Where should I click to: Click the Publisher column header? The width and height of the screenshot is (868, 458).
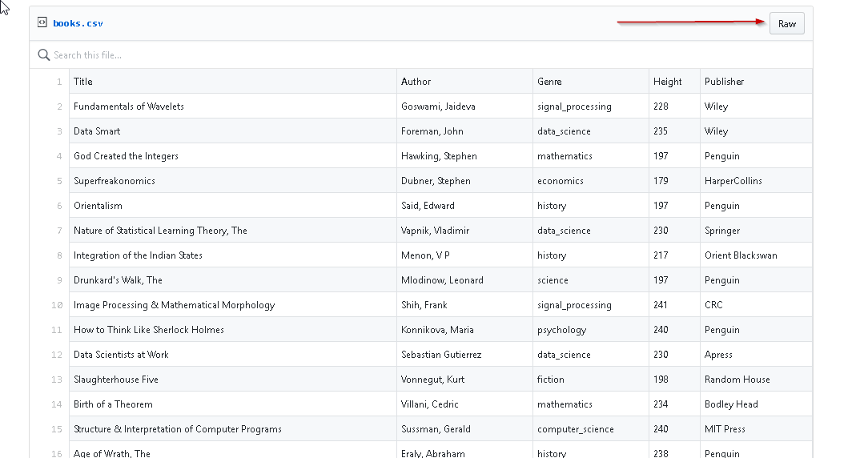click(724, 82)
